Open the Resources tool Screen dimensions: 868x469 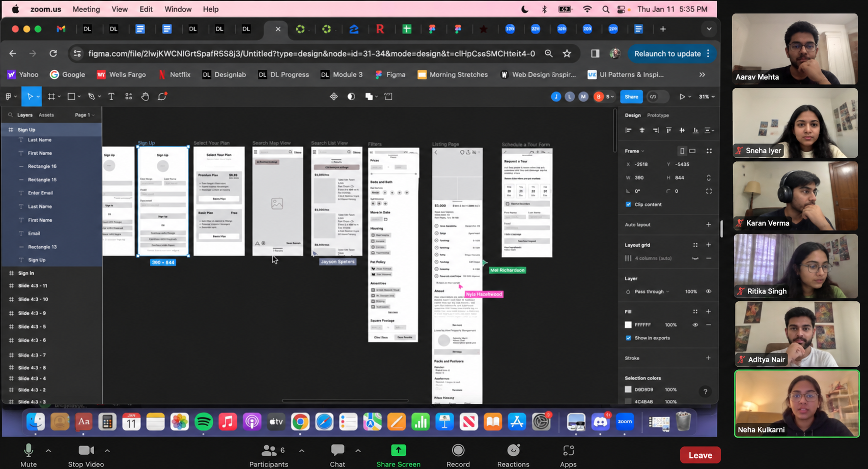point(128,96)
